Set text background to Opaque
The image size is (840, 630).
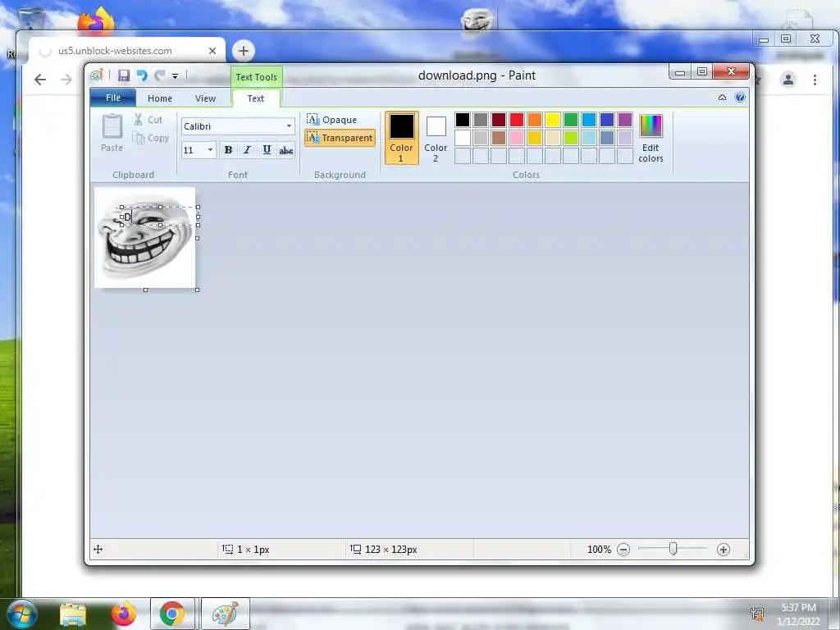[331, 120]
